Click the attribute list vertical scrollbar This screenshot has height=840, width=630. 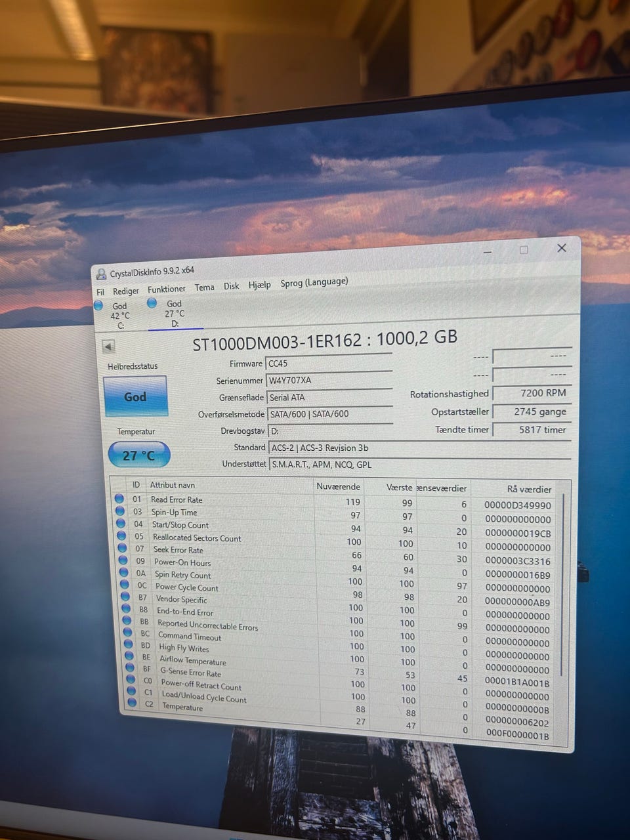[562, 584]
